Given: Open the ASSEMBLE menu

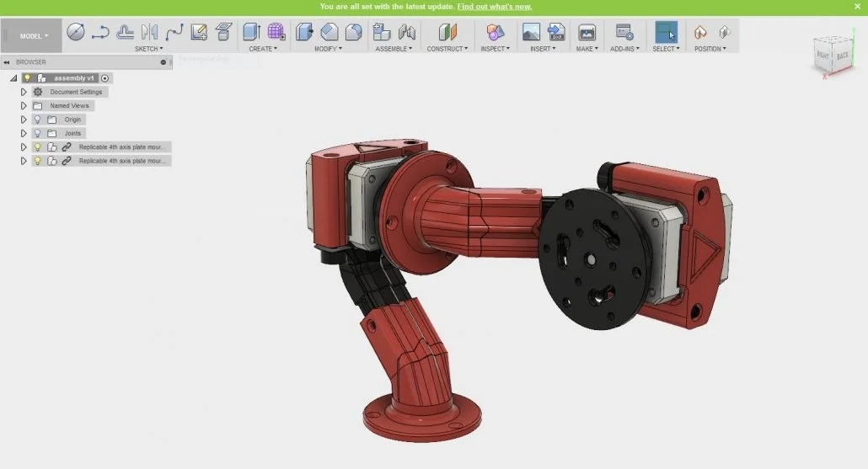Looking at the screenshot, I should (x=394, y=49).
